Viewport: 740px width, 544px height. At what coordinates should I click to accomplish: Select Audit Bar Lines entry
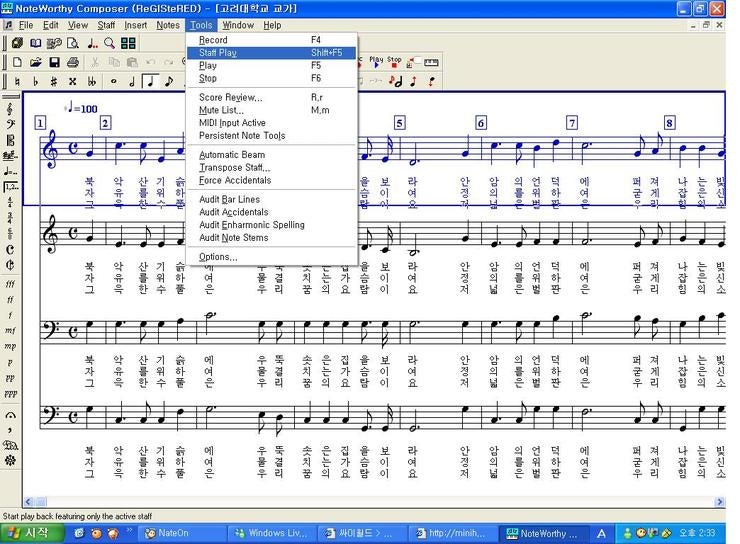tap(271, 199)
